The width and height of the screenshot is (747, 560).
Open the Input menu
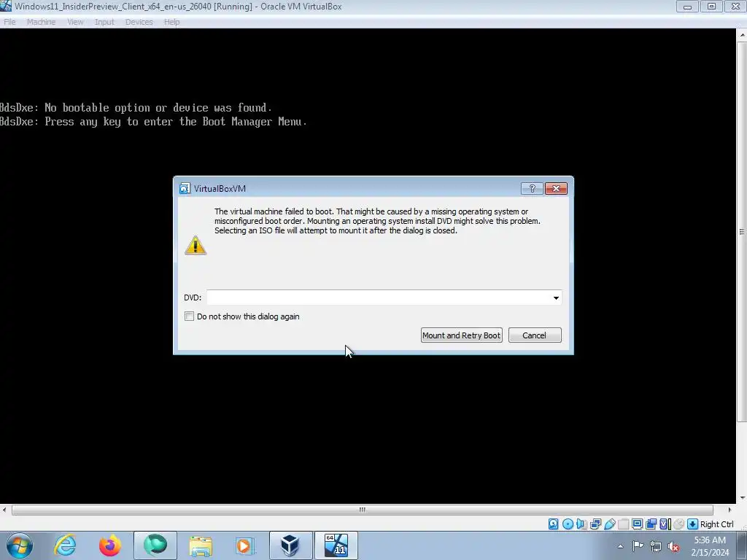pos(104,22)
